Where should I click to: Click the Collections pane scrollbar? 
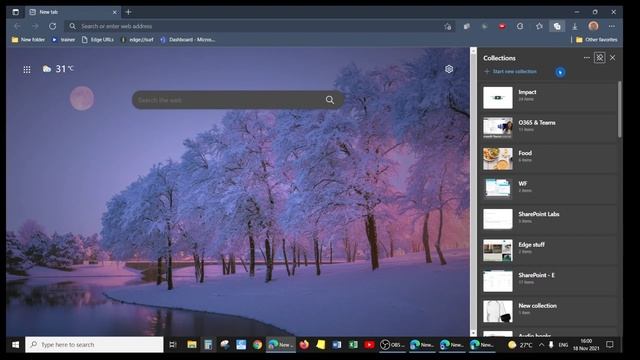point(620,109)
